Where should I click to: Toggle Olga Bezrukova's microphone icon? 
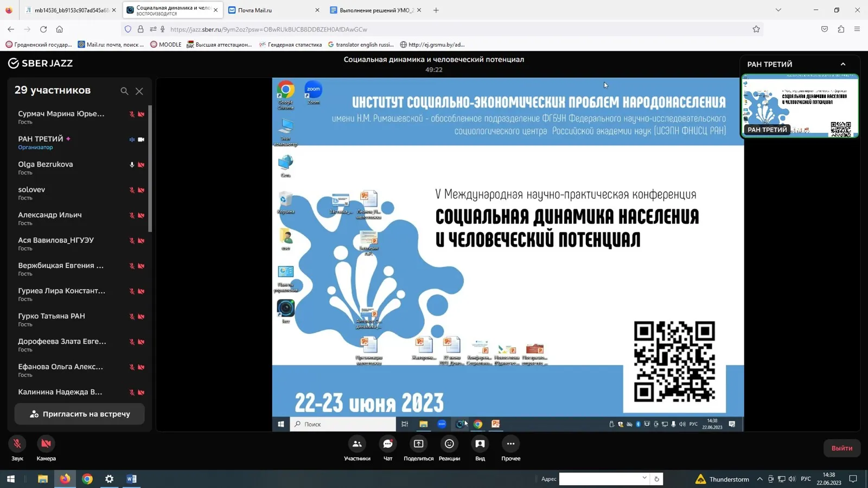point(132,165)
